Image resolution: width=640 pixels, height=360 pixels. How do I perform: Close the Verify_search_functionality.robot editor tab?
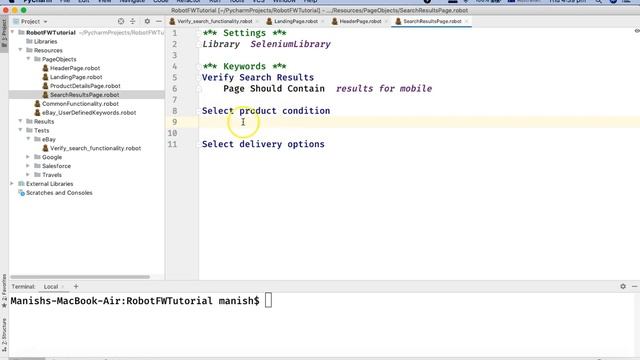258,21
